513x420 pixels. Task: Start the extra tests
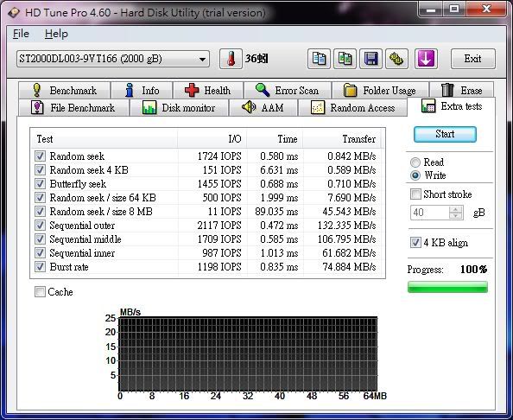[445, 134]
